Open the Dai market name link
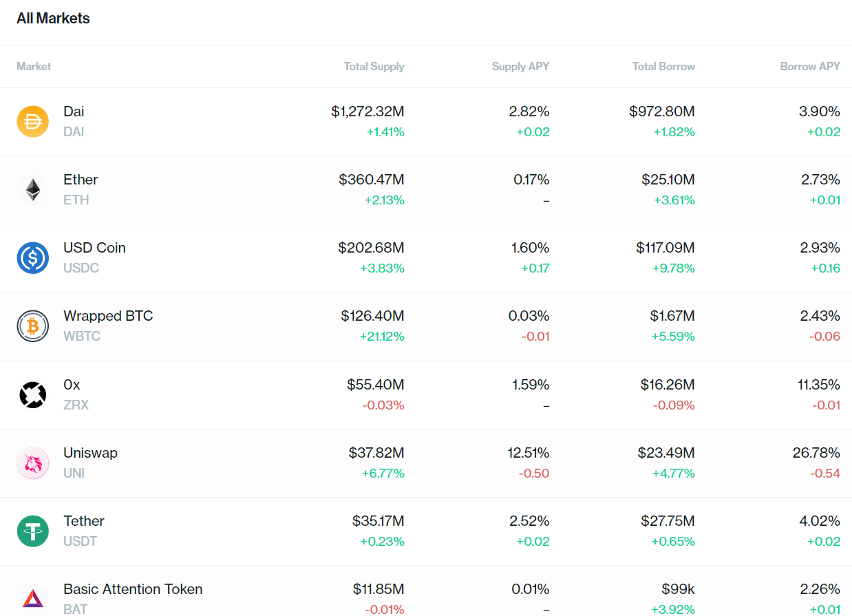852x616 pixels. click(x=74, y=111)
